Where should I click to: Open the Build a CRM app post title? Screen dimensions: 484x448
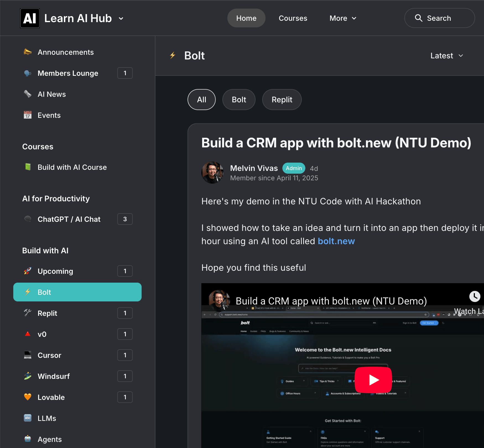[336, 143]
